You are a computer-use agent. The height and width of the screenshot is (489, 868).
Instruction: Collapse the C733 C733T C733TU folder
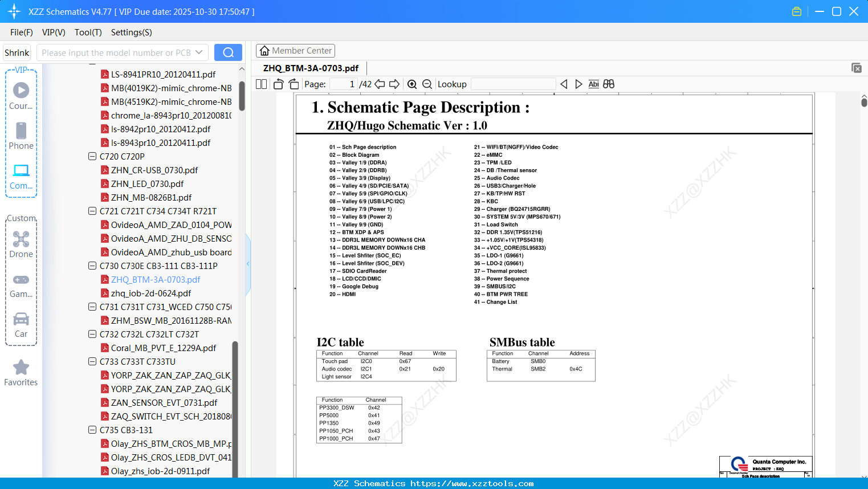click(x=92, y=361)
